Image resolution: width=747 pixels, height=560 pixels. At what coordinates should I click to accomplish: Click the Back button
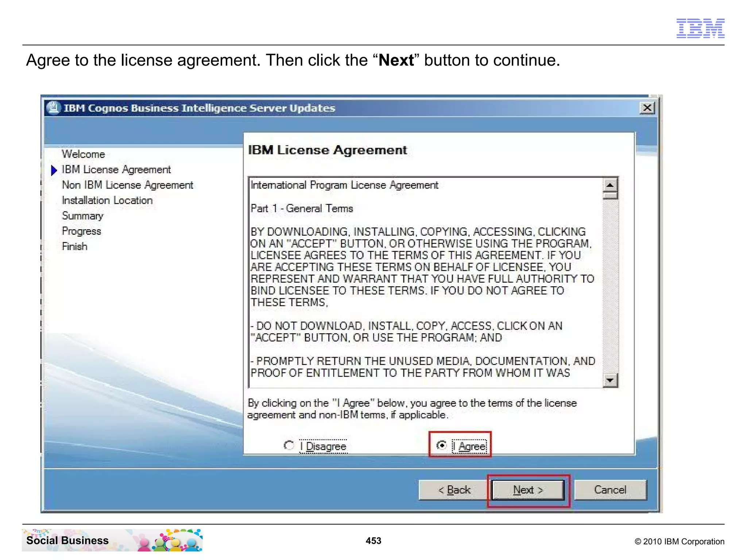click(454, 490)
